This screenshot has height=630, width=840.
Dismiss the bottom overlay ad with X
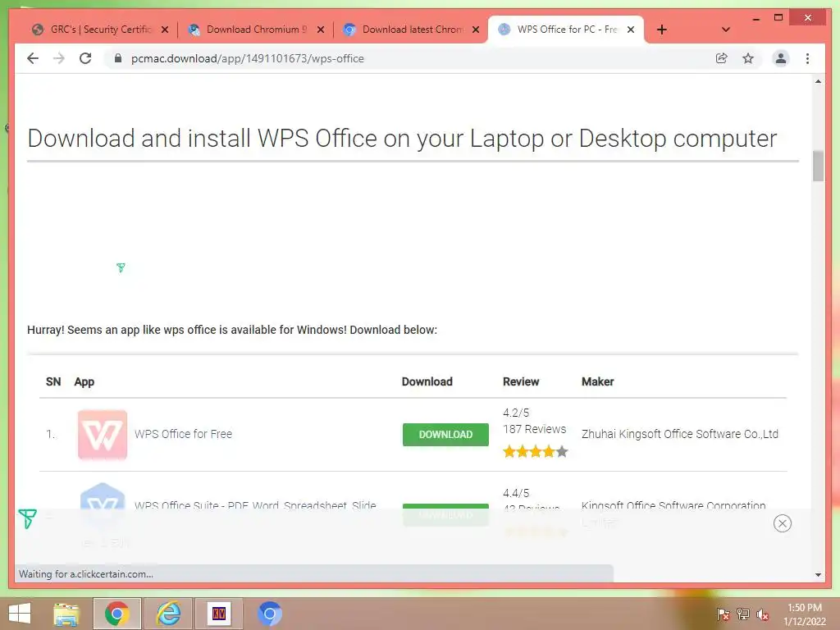[x=782, y=523]
